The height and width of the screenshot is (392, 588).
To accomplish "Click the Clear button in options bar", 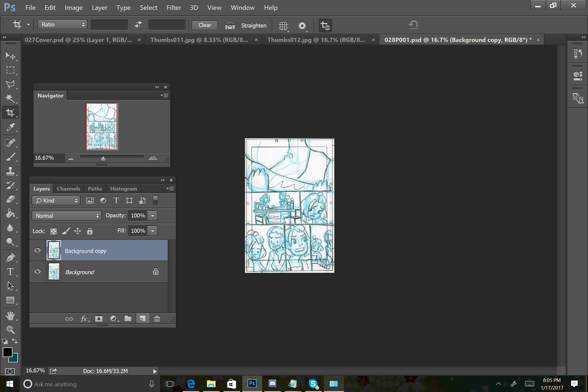I will click(x=205, y=25).
